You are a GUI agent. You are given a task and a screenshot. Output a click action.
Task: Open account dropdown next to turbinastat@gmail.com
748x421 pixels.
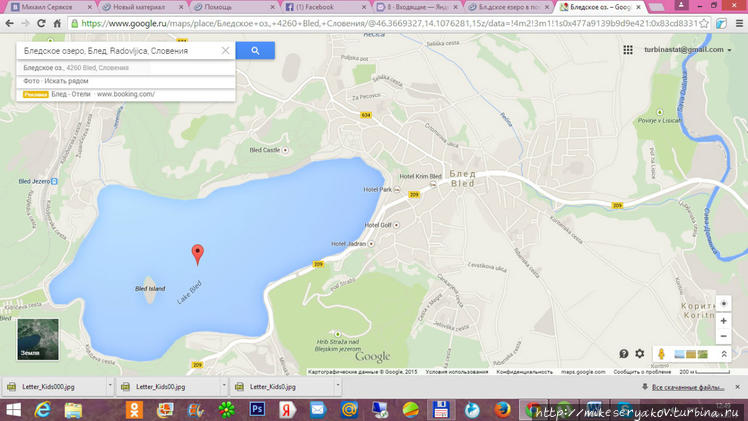tap(730, 50)
